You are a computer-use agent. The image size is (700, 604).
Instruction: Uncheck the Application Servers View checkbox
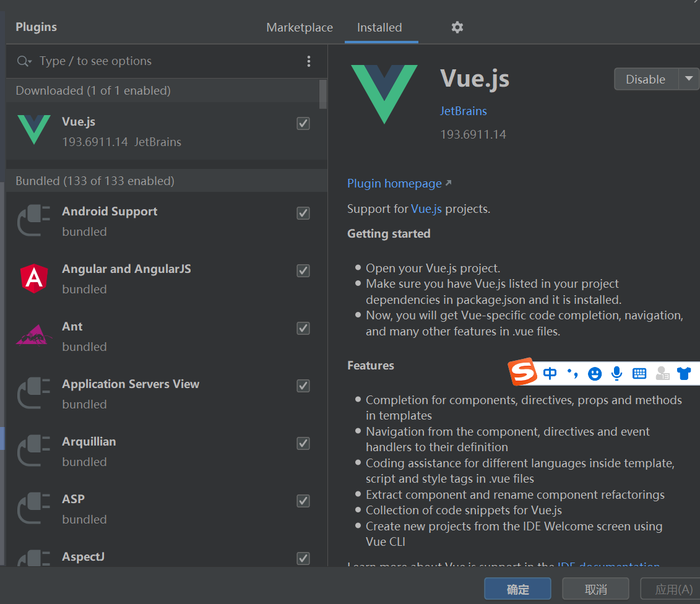(303, 386)
